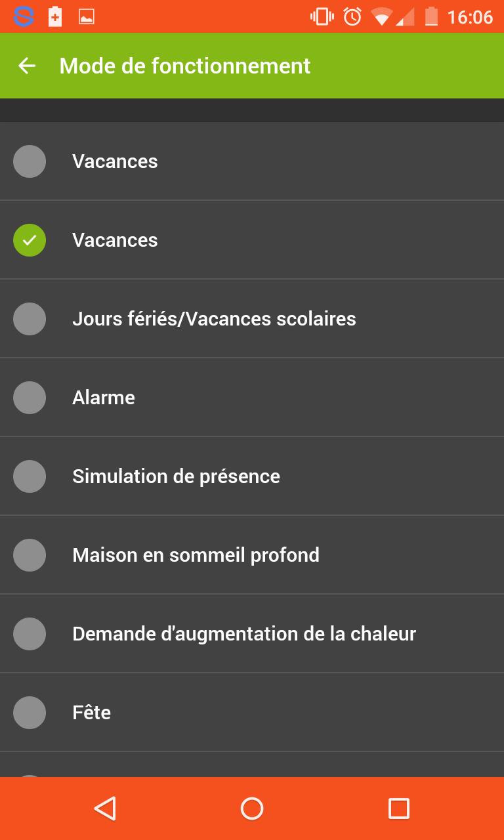Tap the vibrate mode status icon
The height and width of the screenshot is (840, 504).
click(322, 16)
